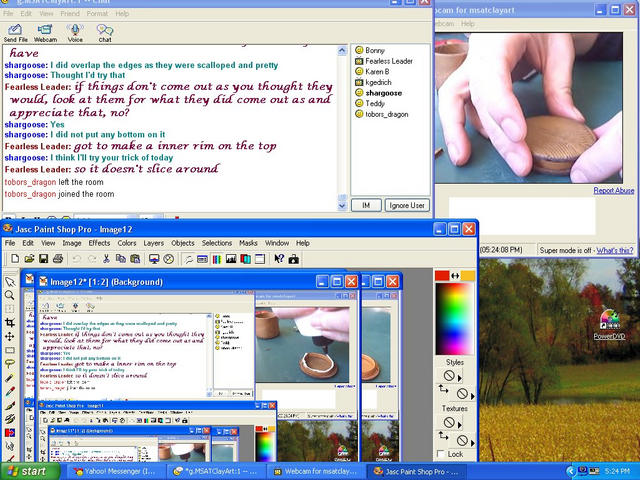This screenshot has width=640, height=480.
Task: Click the New file icon in Paint Shop Pro
Action: point(15,259)
